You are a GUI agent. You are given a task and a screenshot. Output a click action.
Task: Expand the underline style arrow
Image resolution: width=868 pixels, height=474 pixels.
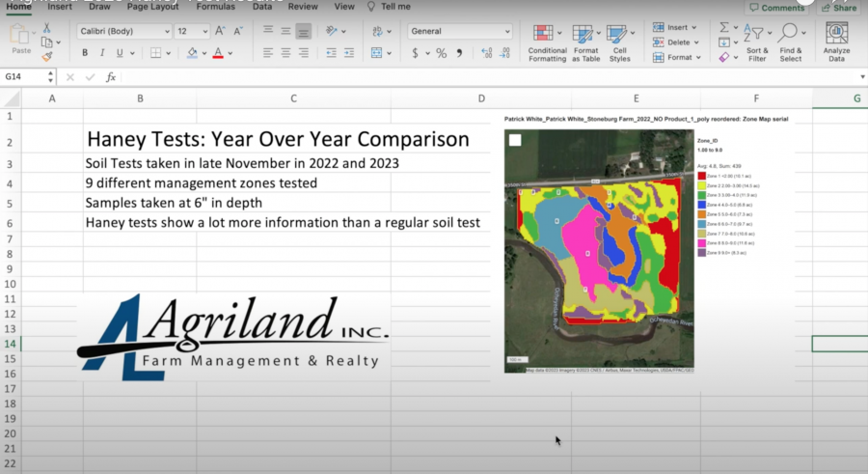tap(132, 53)
